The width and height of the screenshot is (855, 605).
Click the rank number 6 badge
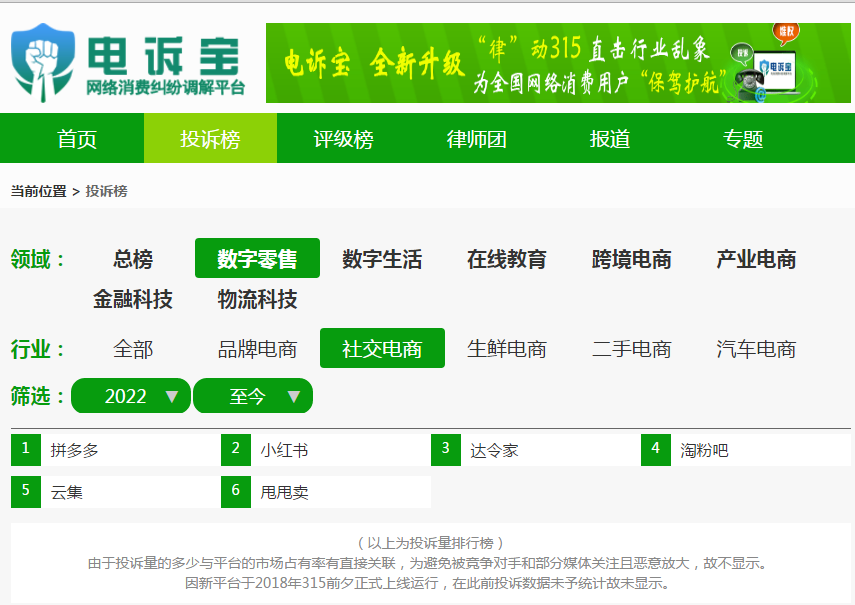point(236,492)
